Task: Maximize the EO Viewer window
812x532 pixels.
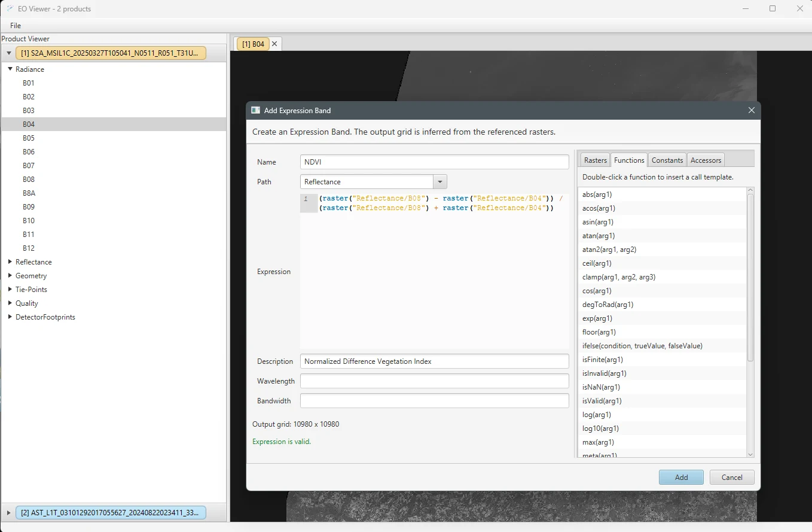Action: pyautogui.click(x=773, y=8)
